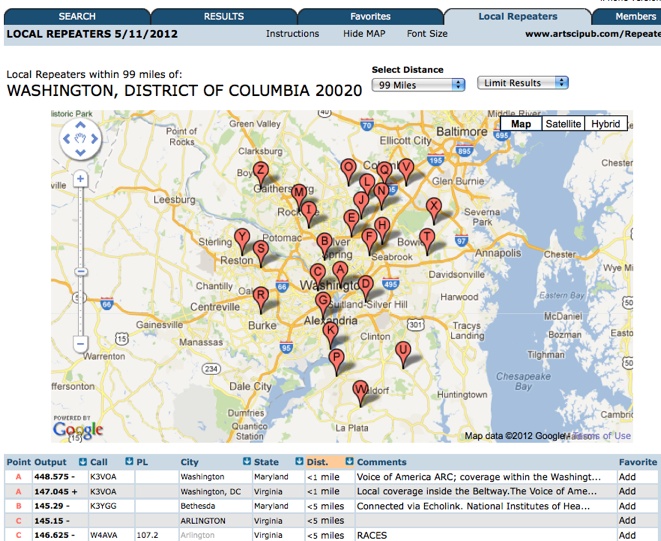Screen dimensions: 661x541
Task: Sort by Output column arrow
Action: (x=82, y=461)
